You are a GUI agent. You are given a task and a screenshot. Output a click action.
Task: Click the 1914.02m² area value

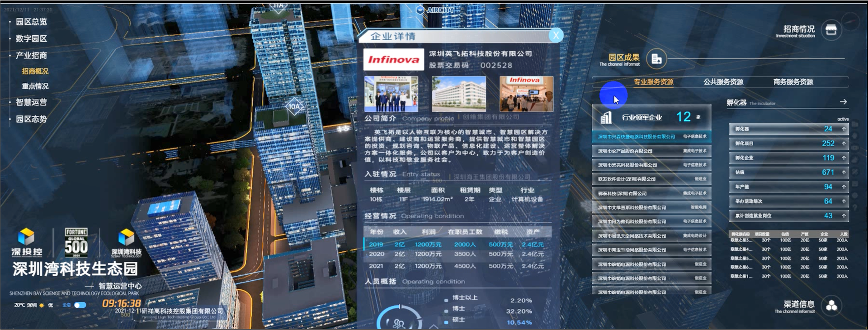[x=437, y=199]
